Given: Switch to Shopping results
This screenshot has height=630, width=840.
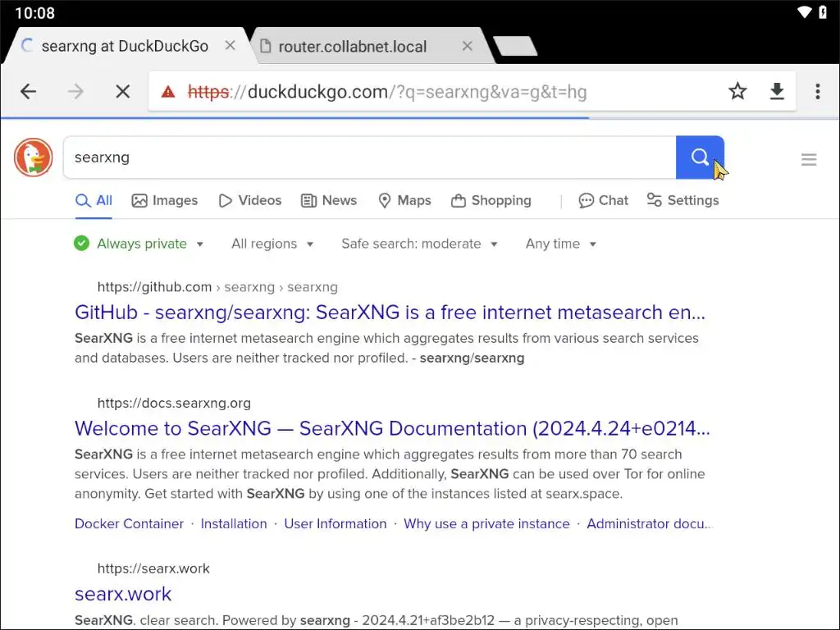Looking at the screenshot, I should (491, 200).
